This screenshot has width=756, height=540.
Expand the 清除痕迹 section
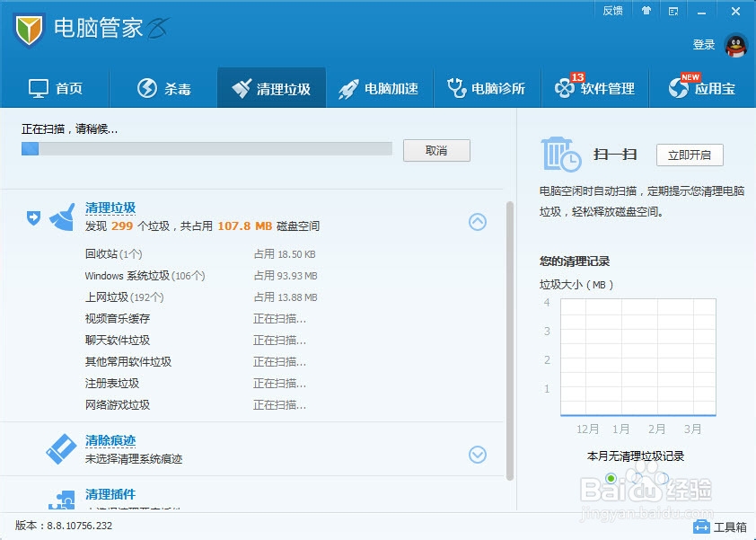[477, 456]
